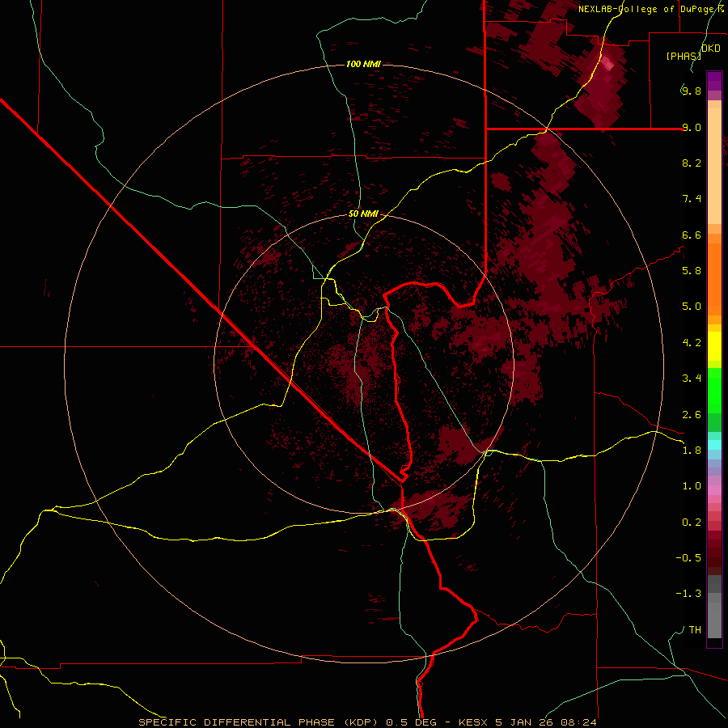
Task: Click the OKD label near legend
Action: pyautogui.click(x=711, y=49)
